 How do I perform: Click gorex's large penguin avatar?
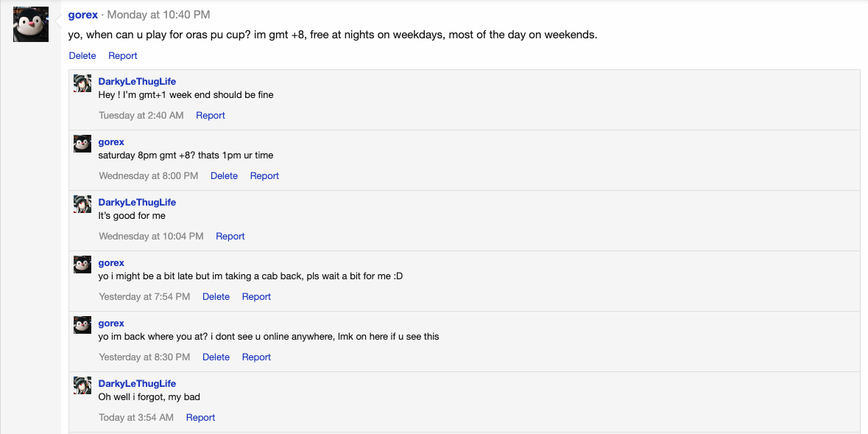(x=31, y=24)
